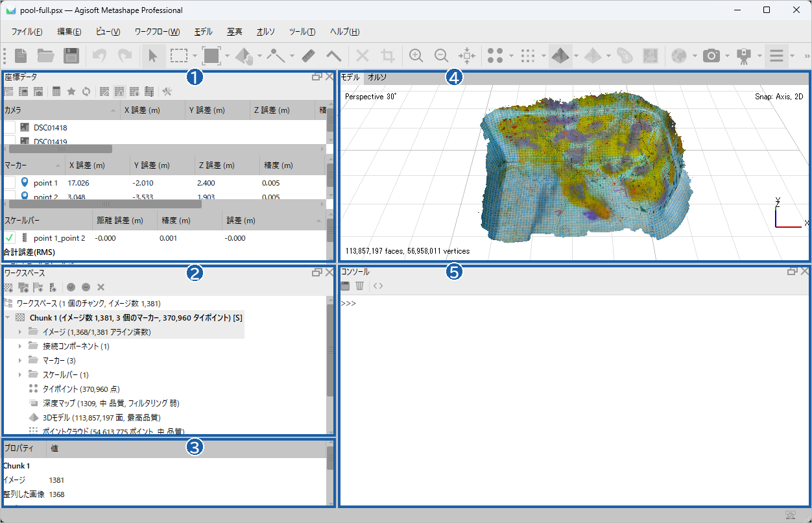
Task: Click the trash icon to clear the console
Action: pyautogui.click(x=359, y=286)
